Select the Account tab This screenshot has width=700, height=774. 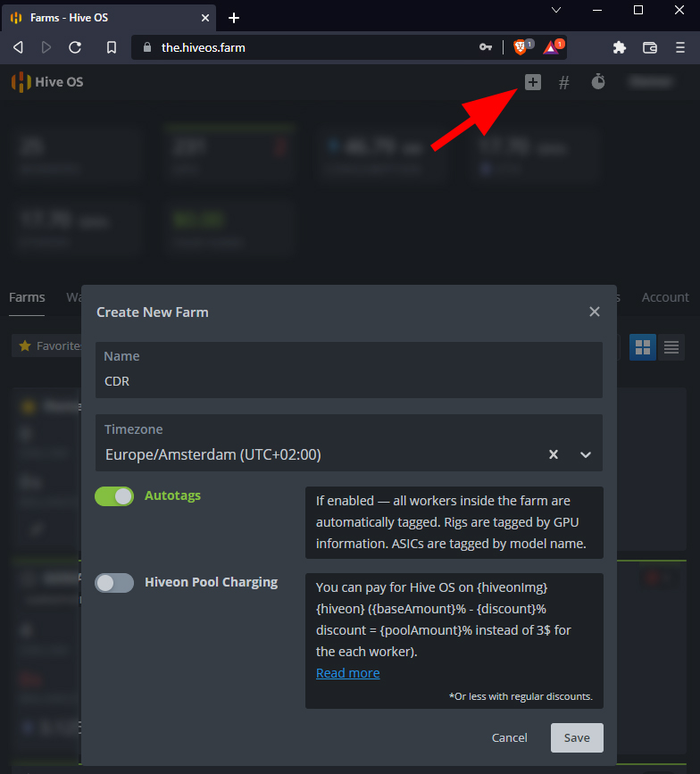665,297
